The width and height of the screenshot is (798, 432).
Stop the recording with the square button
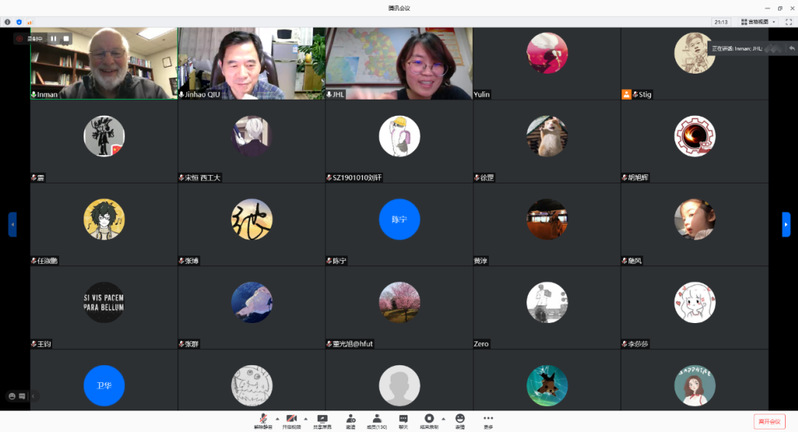click(66, 39)
